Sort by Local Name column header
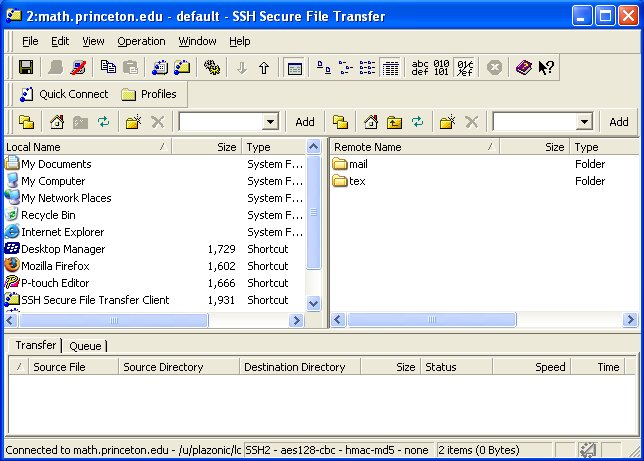Image resolution: width=644 pixels, height=461 pixels. (87, 147)
